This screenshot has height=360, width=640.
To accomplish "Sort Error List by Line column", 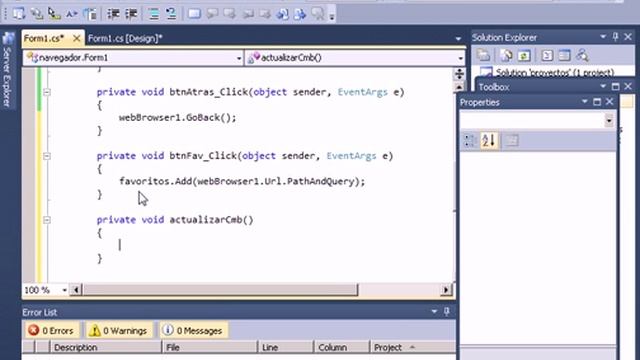I will pos(285,347).
